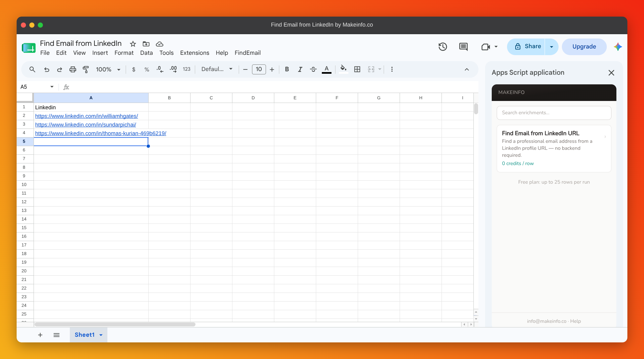This screenshot has height=359, width=644.
Task: Open the fill color picker
Action: tap(343, 69)
